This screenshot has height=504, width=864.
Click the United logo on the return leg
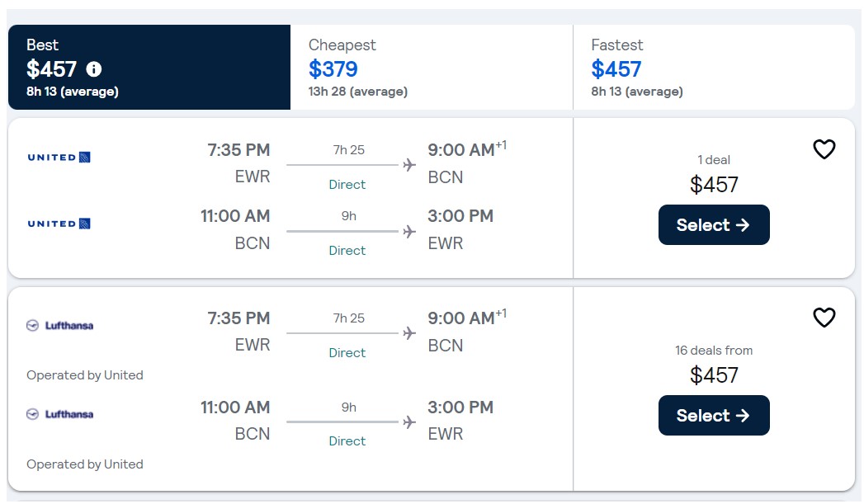(x=58, y=224)
